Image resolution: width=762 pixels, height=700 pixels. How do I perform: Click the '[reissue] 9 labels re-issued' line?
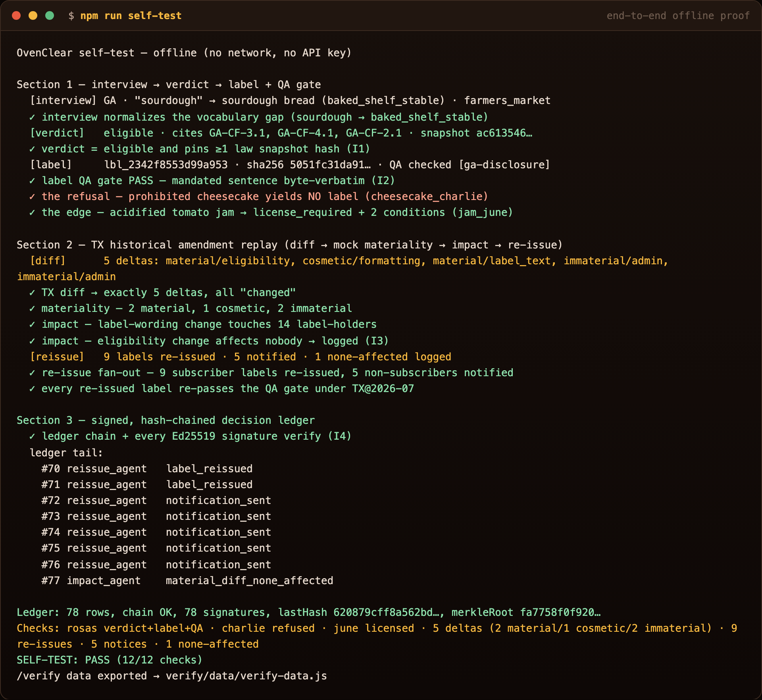click(x=241, y=357)
